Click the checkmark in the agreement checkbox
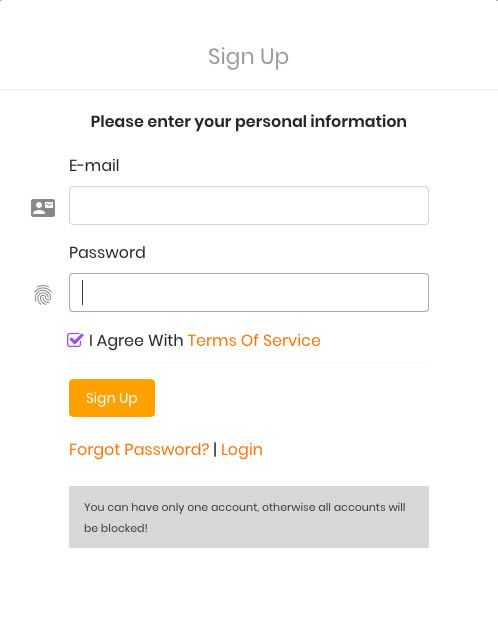The width and height of the screenshot is (498, 621). click(x=75, y=339)
